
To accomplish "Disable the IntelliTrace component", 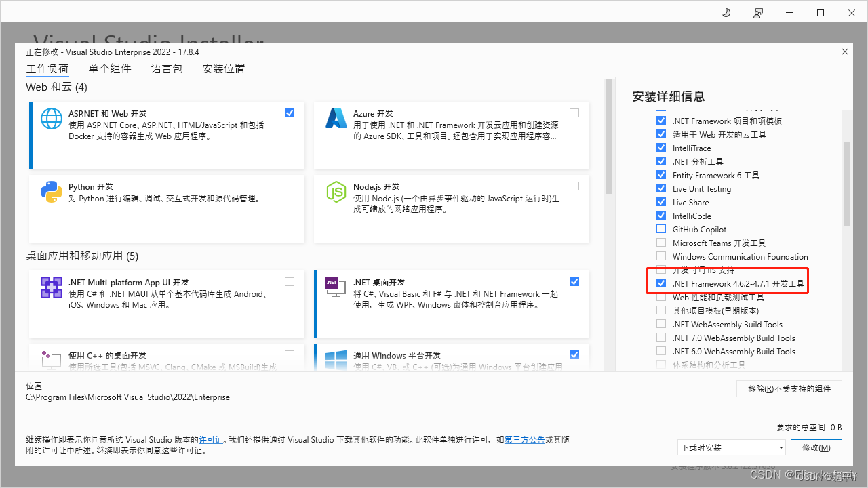I will coord(661,148).
